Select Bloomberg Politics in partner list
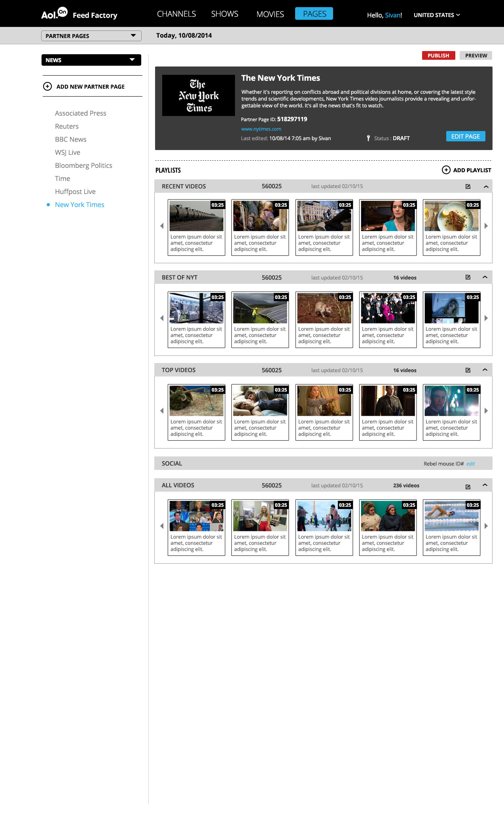504x825 pixels. pos(83,165)
